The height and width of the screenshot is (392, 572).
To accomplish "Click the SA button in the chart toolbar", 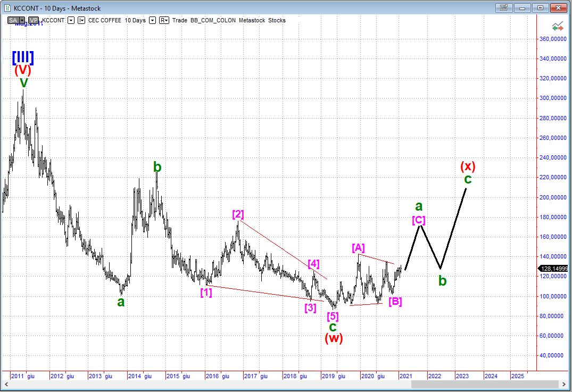I will click(x=13, y=20).
